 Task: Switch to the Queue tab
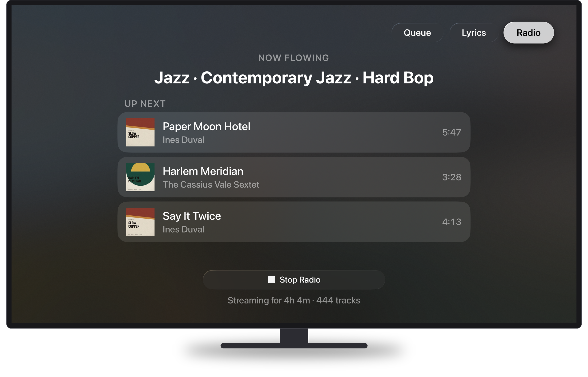click(417, 33)
